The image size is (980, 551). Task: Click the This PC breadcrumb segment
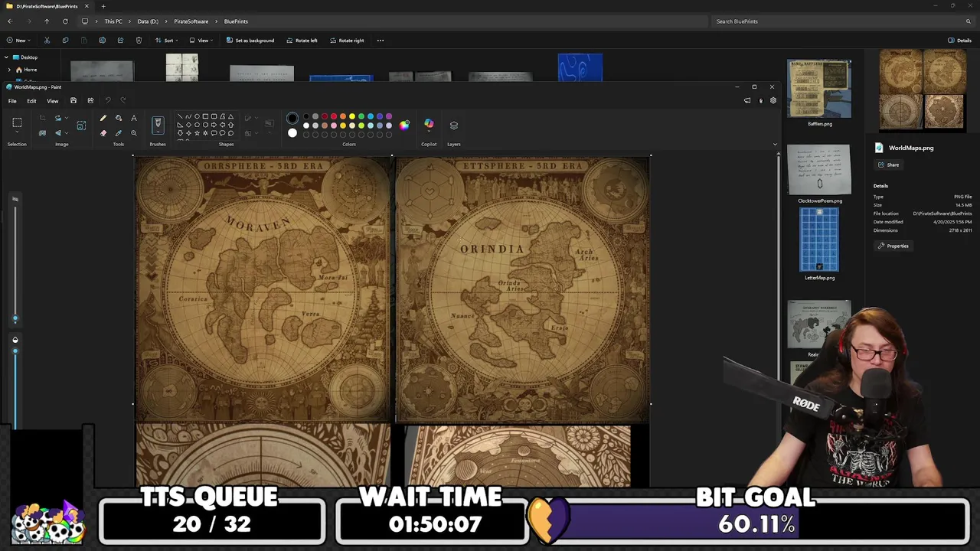point(113,21)
